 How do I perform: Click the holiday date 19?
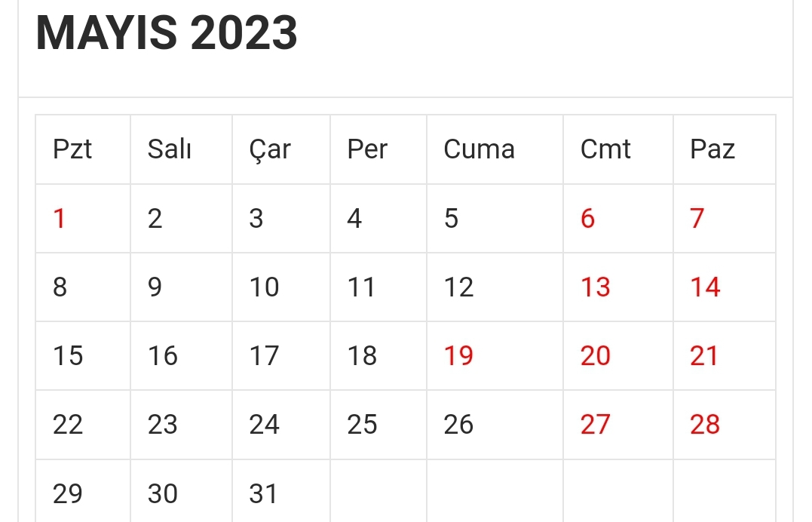click(458, 356)
